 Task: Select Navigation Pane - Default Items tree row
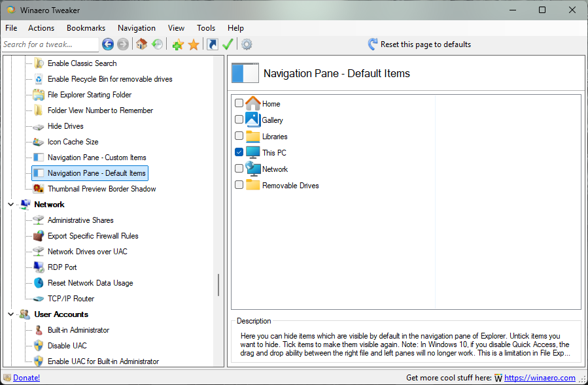[x=90, y=173]
